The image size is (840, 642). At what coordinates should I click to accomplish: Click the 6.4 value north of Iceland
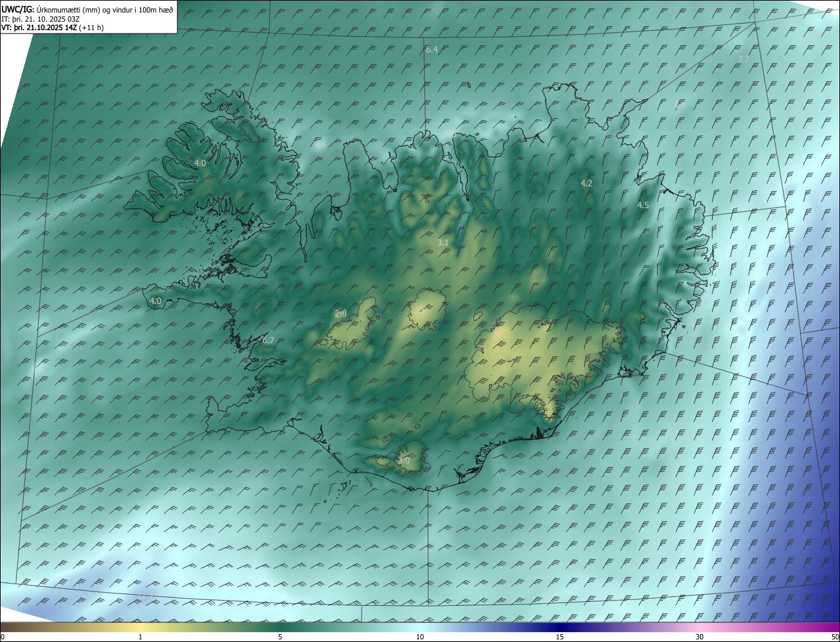point(432,50)
